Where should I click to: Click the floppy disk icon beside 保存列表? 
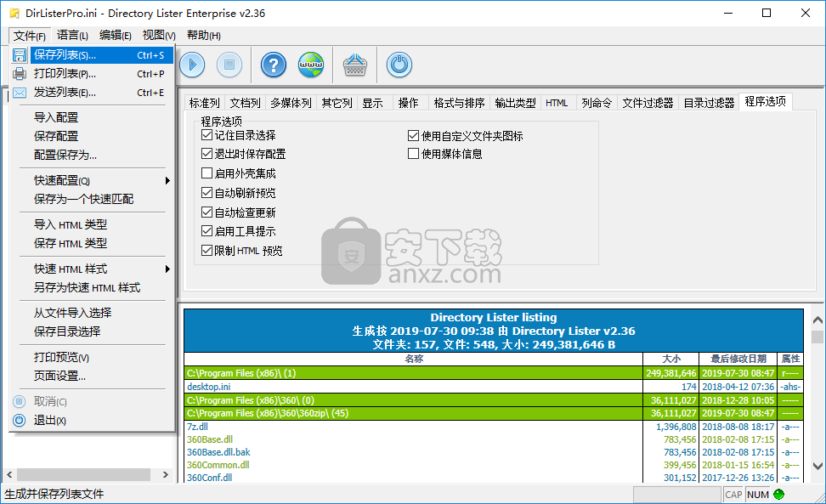tap(20, 54)
